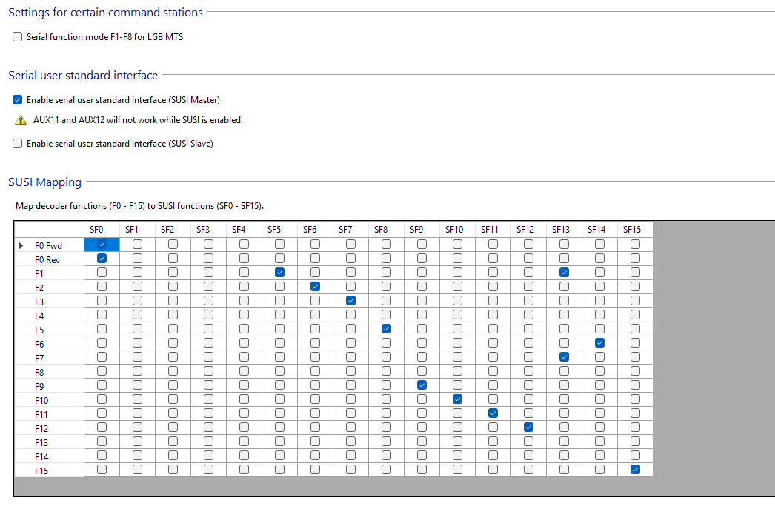Click the row arrow beside F0 Fwd
This screenshot has width=775, height=532.
pos(21,245)
